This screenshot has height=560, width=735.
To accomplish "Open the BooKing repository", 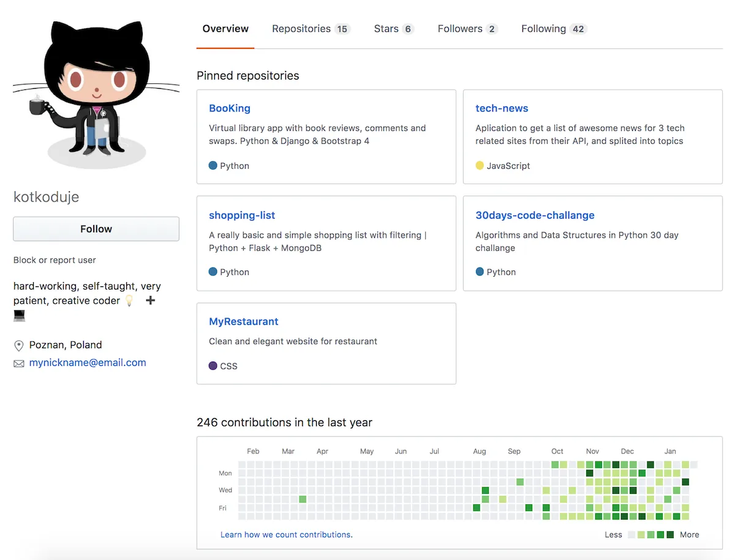I will pyautogui.click(x=230, y=108).
